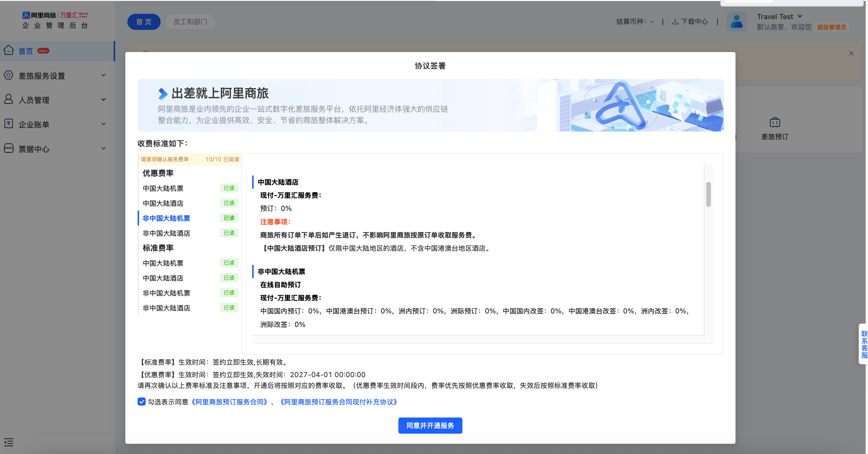Click the fee details scrollbar thumb
Screen dimensions: 868x454
(708, 194)
